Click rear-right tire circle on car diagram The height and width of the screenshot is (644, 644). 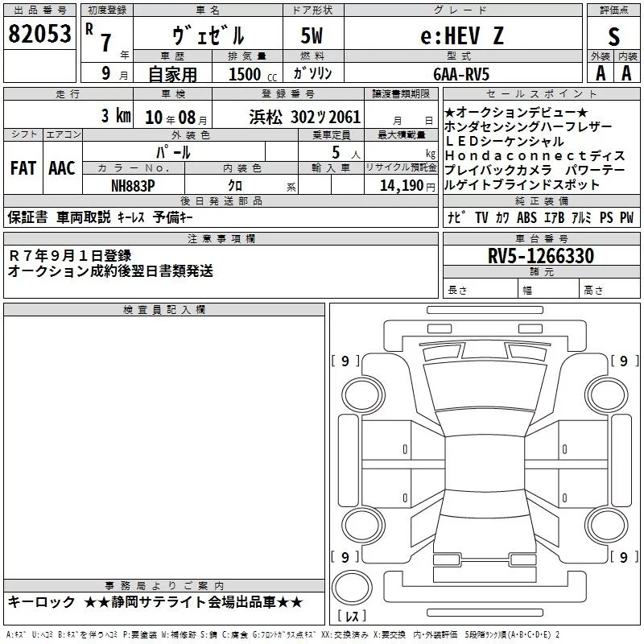[x=606, y=525]
